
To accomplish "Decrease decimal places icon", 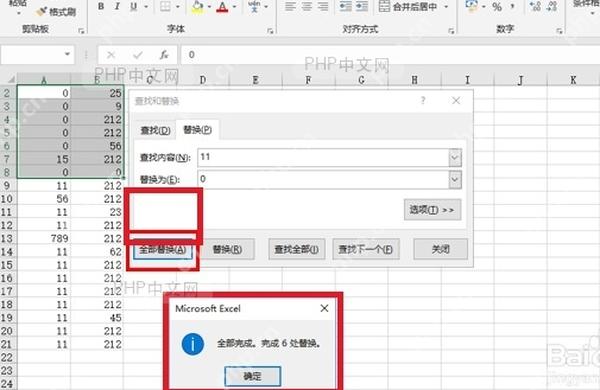I will click(552, 6).
